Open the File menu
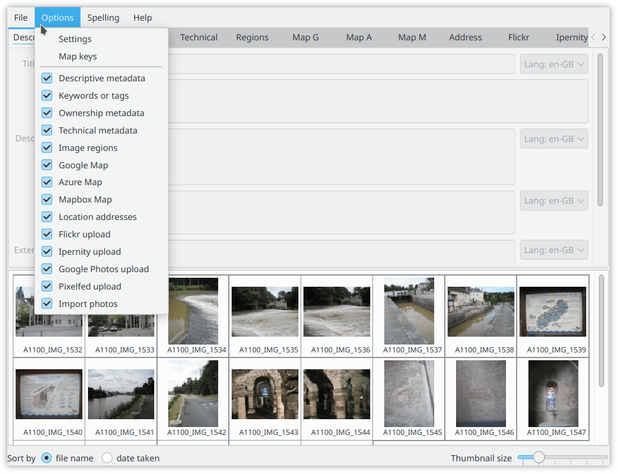Screen dimensions: 618x474 point(20,18)
